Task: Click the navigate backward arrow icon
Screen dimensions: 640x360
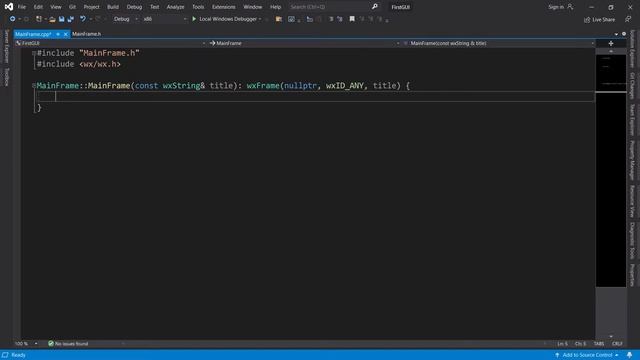Action: pyautogui.click(x=12, y=19)
